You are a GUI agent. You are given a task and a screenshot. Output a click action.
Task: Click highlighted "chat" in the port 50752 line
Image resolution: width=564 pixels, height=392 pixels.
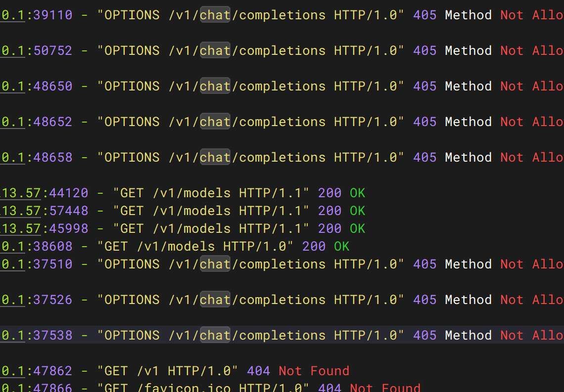[215, 51]
